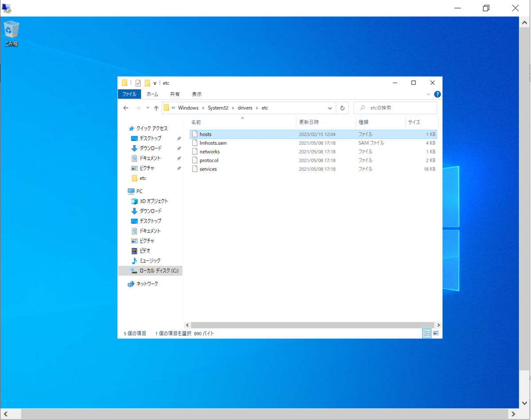Sort files by 更新日時 column header

click(309, 122)
